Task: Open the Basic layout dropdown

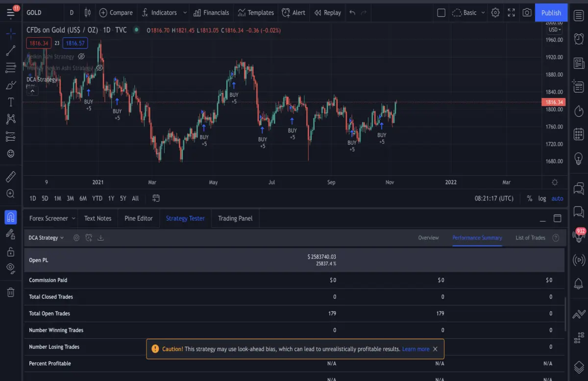Action: tap(468, 13)
